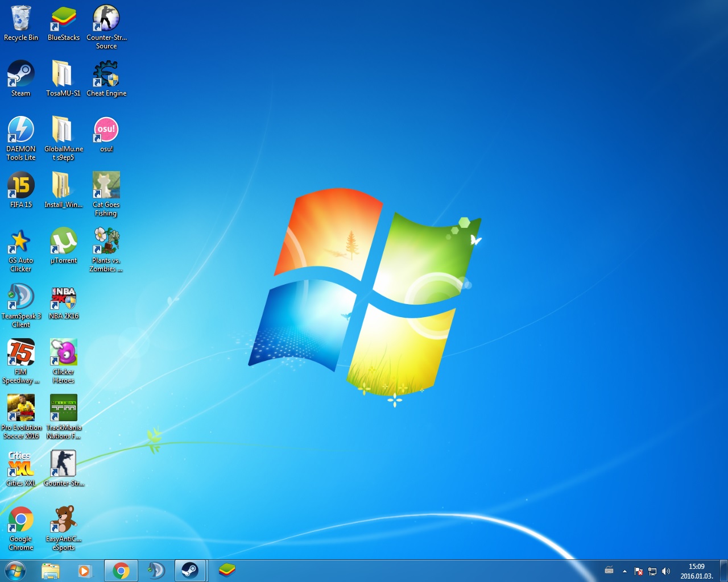Select the Clicker Heroes shortcut
The width and height of the screenshot is (728, 582).
64,362
